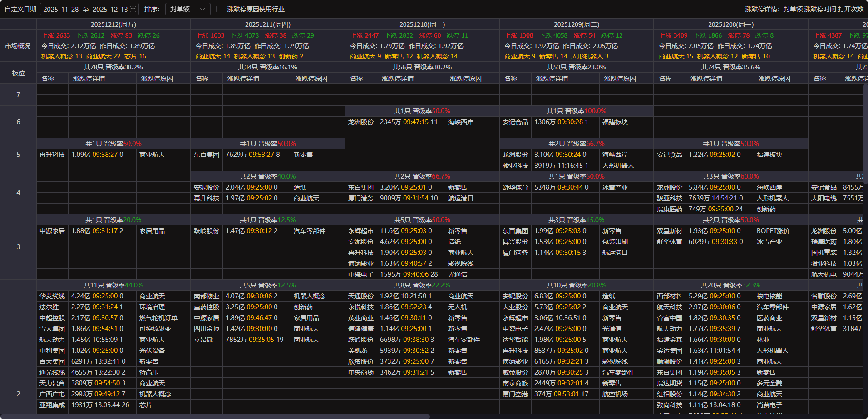The height and width of the screenshot is (419, 868).
Task: Select the 20251210(周三) date column header
Action: 422,24
